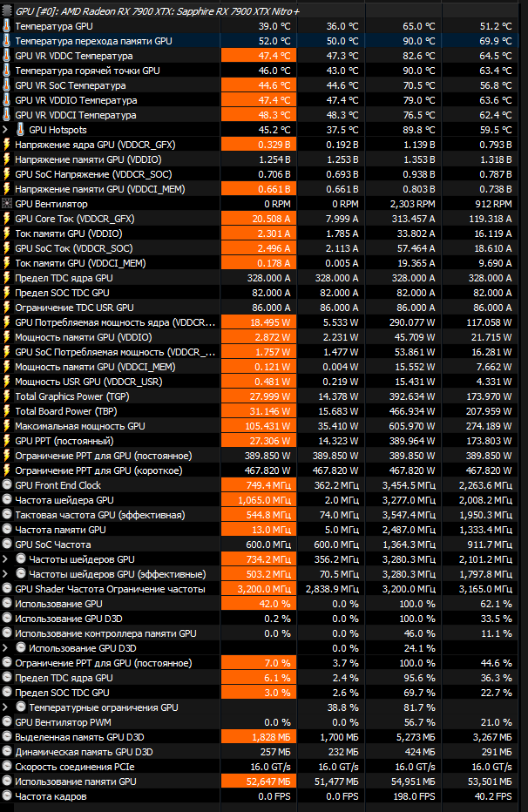Click maximum 605.970 W of Максимальная мощность GPU
This screenshot has height=812, width=528.
tap(413, 426)
